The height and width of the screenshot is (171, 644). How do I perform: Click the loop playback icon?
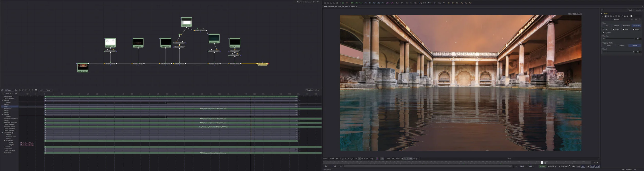[x=570, y=166]
